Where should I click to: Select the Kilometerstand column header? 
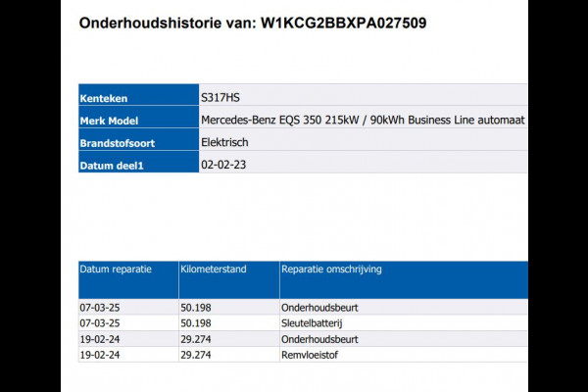(x=214, y=268)
